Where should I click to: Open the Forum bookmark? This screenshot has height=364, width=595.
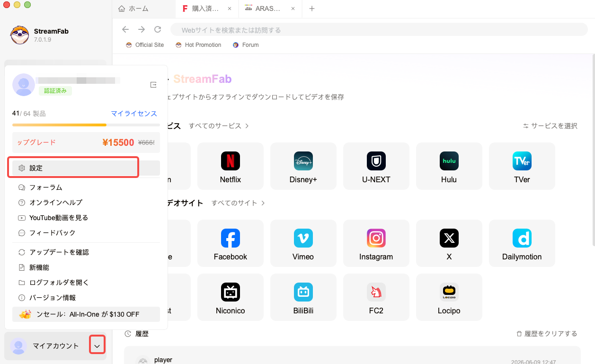click(246, 45)
